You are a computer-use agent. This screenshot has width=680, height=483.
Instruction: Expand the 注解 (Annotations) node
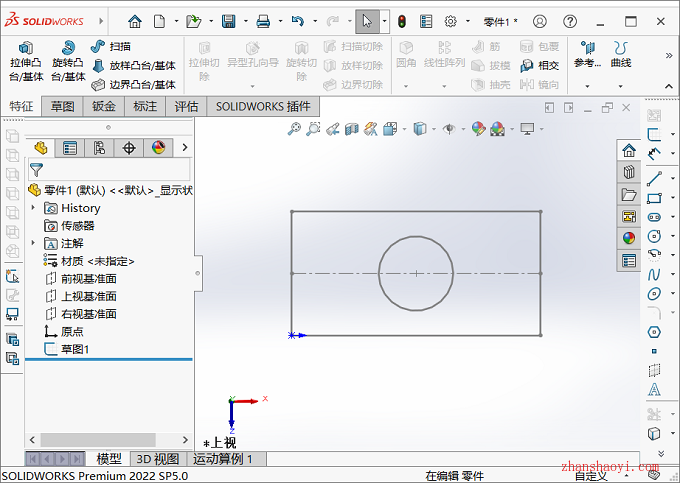33,243
